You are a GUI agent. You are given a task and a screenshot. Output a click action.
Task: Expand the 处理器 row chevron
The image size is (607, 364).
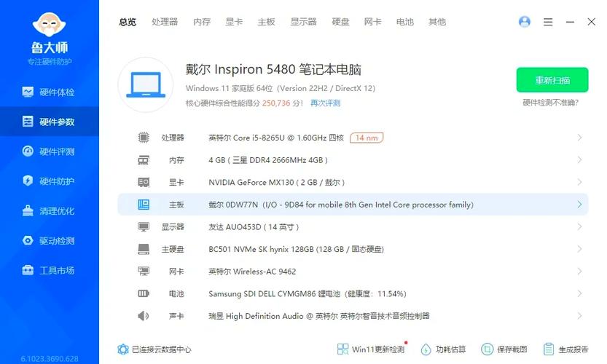(x=579, y=138)
